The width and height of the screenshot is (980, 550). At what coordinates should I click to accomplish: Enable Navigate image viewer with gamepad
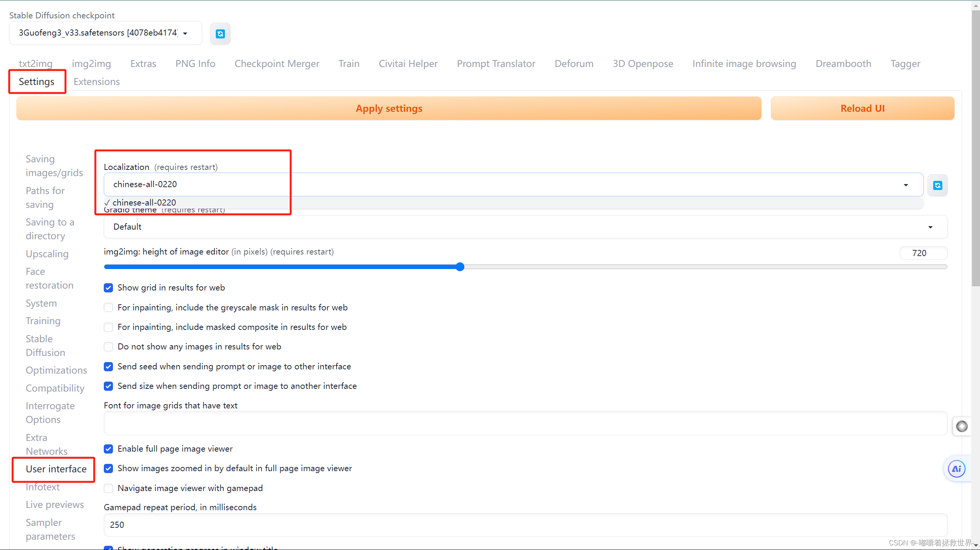pos(108,488)
